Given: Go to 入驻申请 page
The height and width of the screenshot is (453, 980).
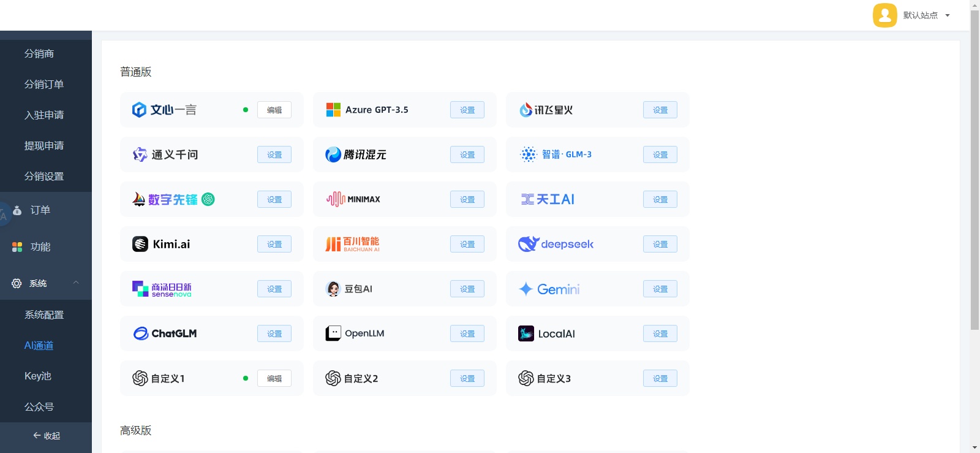Looking at the screenshot, I should pos(44,115).
